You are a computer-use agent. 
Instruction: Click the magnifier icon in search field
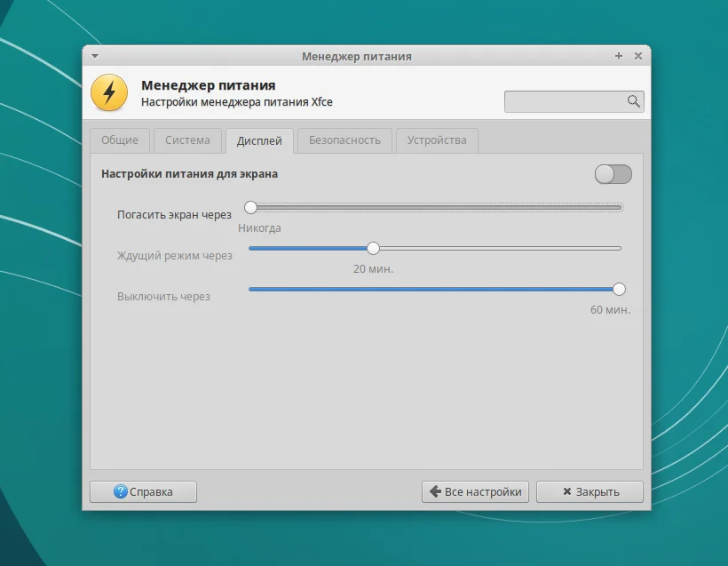tap(633, 100)
